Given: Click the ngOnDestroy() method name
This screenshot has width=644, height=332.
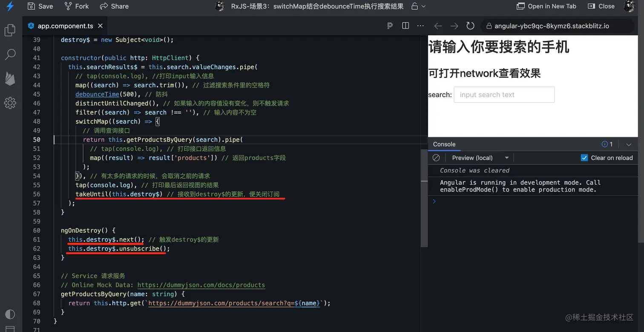Looking at the screenshot, I should 84,231.
